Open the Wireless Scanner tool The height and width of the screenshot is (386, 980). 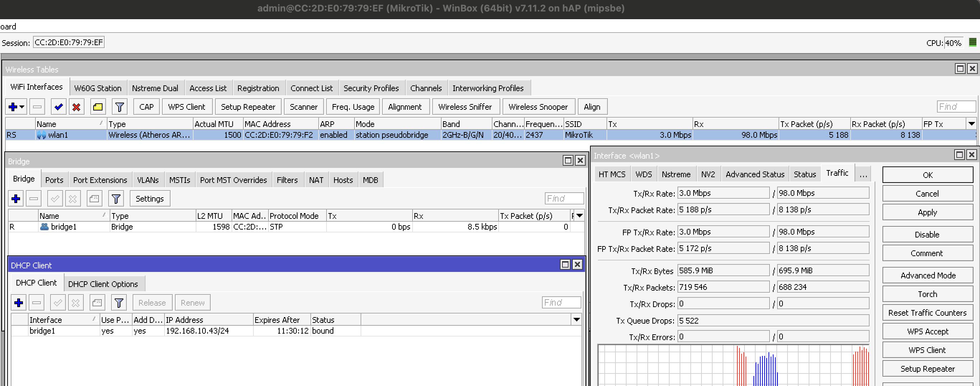[303, 107]
